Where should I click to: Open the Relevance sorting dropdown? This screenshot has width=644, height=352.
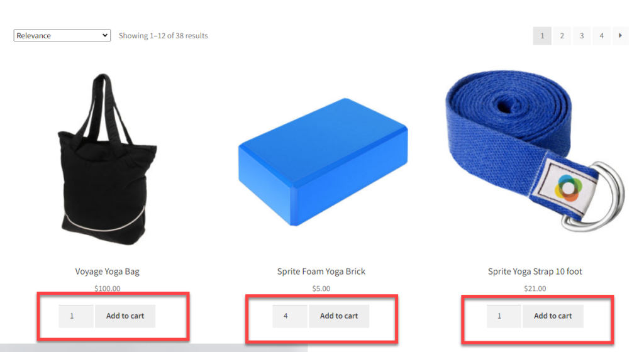tap(62, 36)
